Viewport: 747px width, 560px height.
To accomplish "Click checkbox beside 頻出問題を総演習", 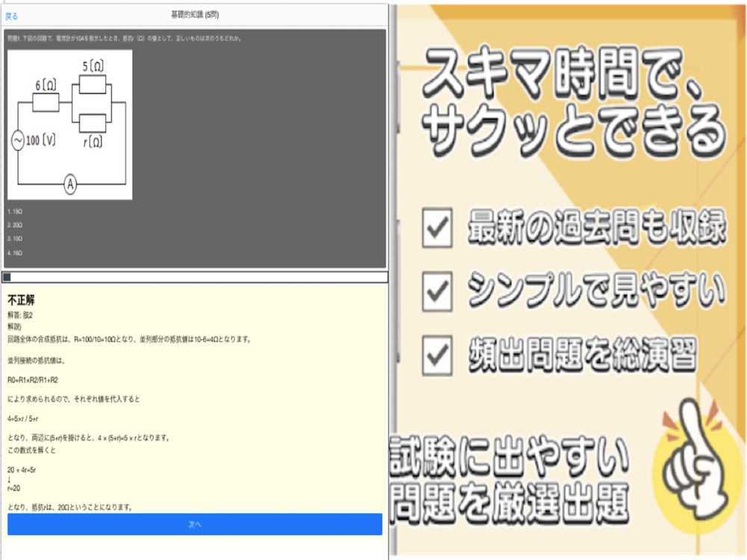I will click(x=437, y=355).
